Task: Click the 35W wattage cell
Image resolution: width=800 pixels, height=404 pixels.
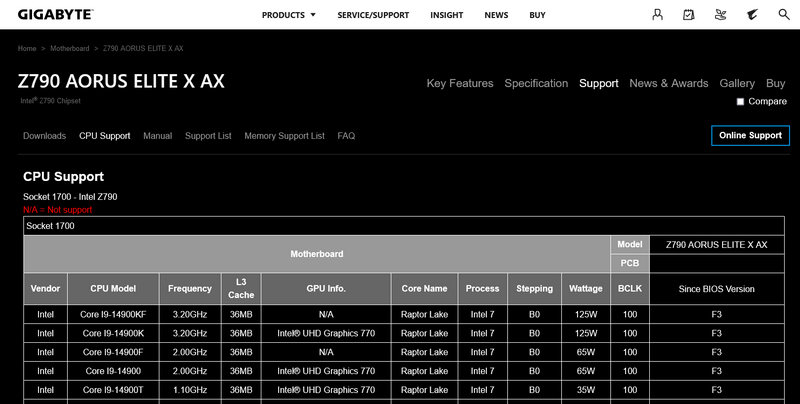Action: tap(586, 390)
